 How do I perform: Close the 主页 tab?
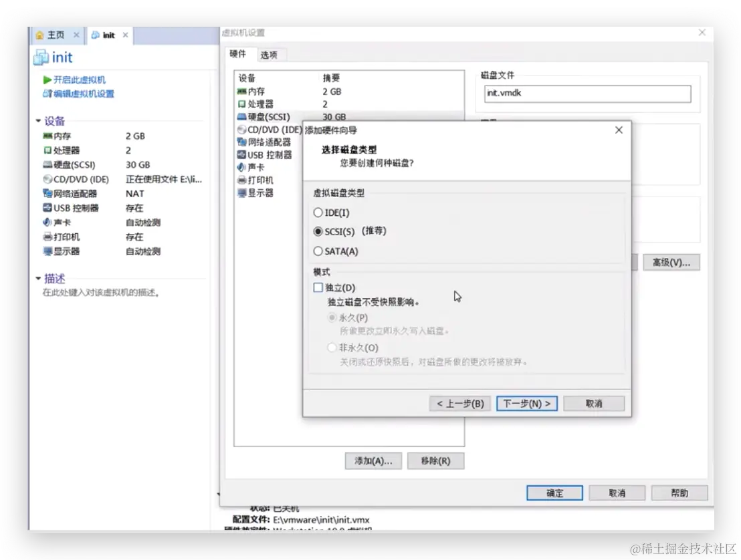click(x=76, y=35)
